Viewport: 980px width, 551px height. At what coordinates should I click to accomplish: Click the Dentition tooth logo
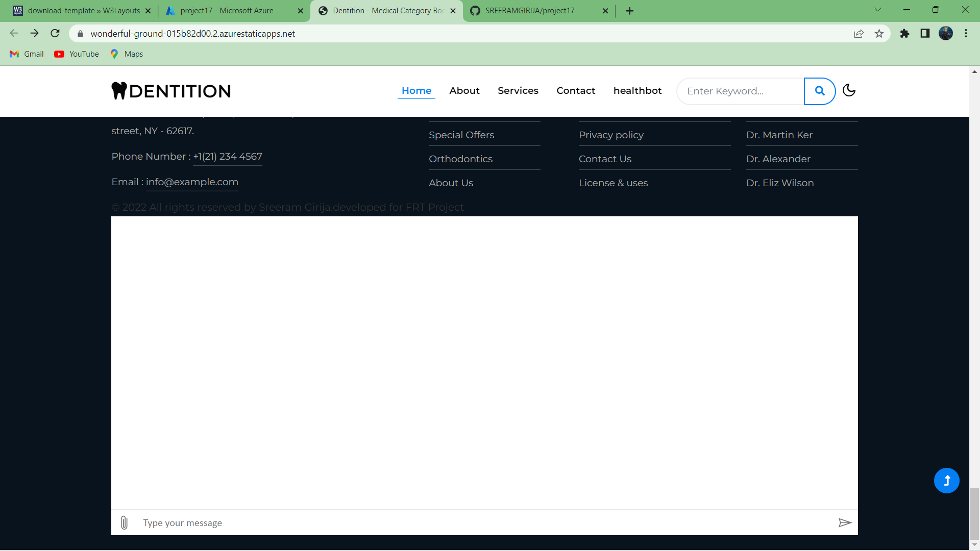click(x=119, y=90)
